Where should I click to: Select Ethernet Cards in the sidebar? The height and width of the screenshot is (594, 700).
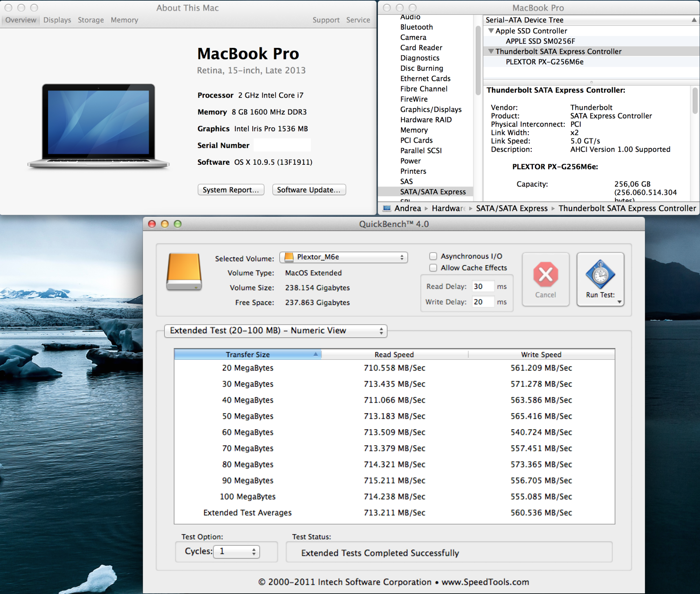[x=425, y=79]
